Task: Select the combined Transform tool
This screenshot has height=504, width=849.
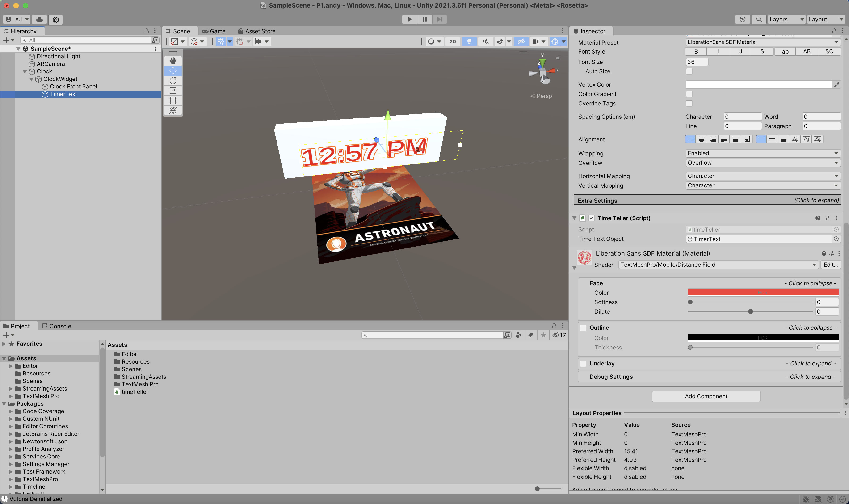Action: pos(173,110)
